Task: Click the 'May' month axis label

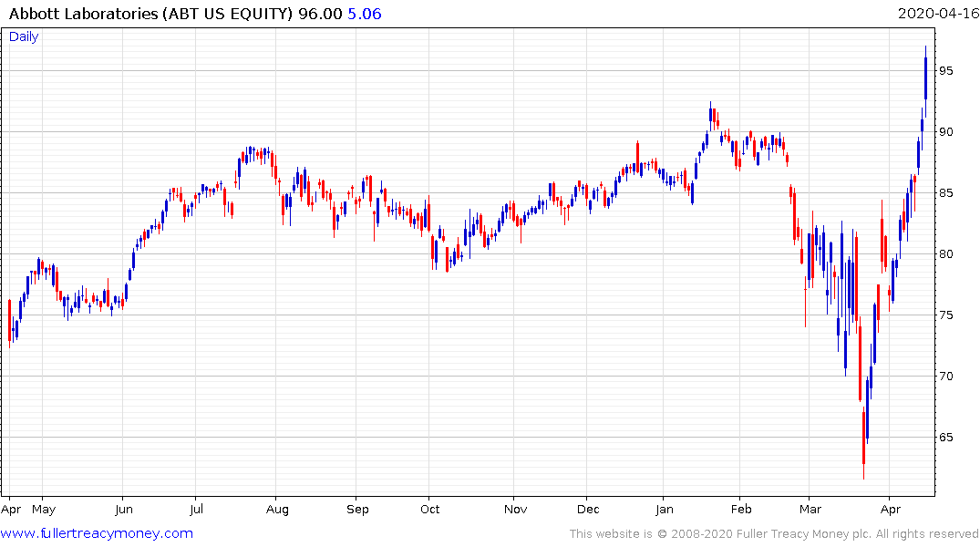Action: tap(44, 510)
